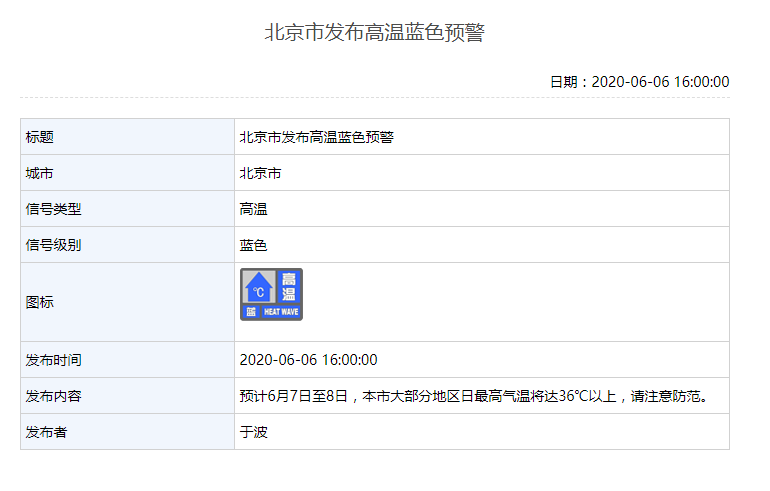The height and width of the screenshot is (491, 770).
Task: Click the 信号类型 row label
Action: (x=54, y=209)
